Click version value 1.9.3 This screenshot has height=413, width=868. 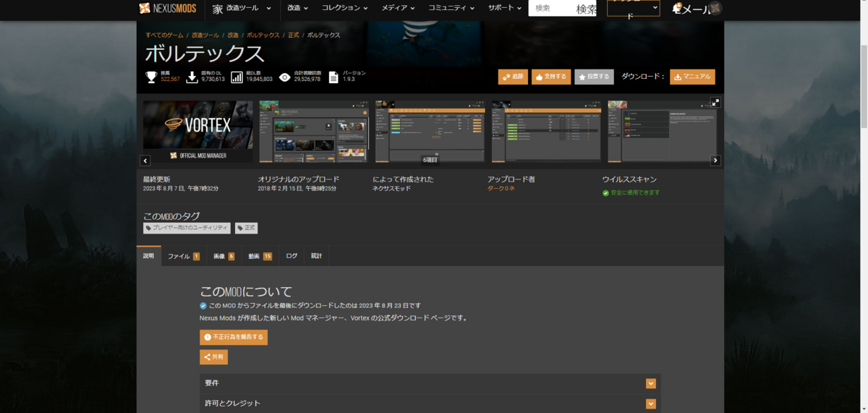pos(349,80)
